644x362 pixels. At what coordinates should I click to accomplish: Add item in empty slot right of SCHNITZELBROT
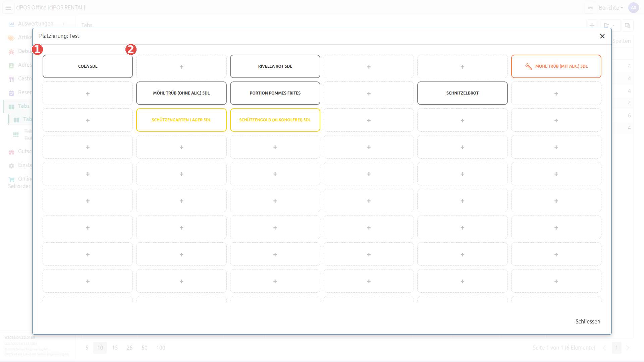[x=556, y=93]
